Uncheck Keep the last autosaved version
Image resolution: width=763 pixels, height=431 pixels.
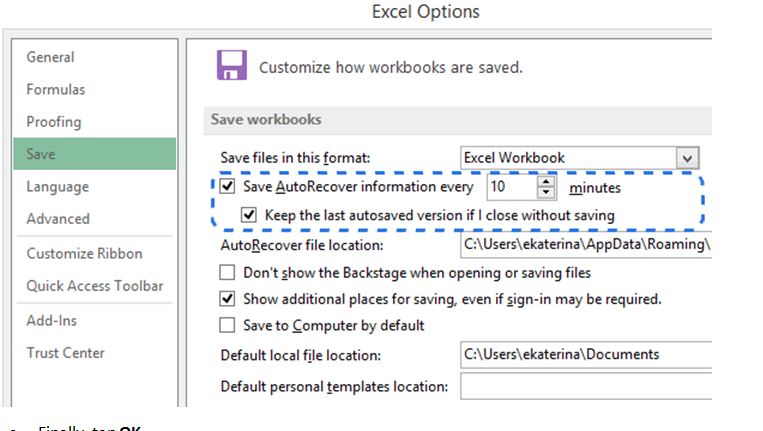click(249, 215)
